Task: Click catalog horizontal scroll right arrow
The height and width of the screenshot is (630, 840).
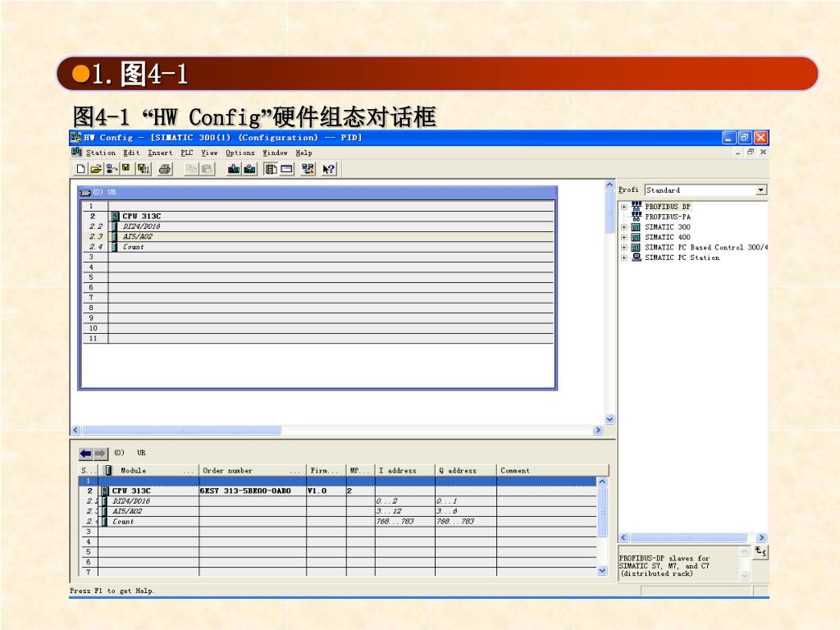Action: pos(761,537)
